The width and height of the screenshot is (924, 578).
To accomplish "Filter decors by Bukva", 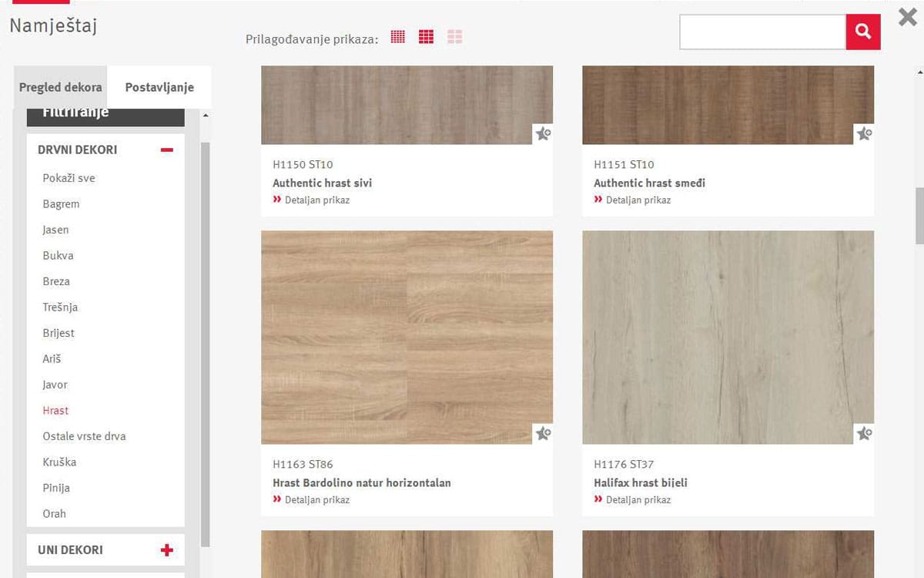I will click(x=59, y=256).
